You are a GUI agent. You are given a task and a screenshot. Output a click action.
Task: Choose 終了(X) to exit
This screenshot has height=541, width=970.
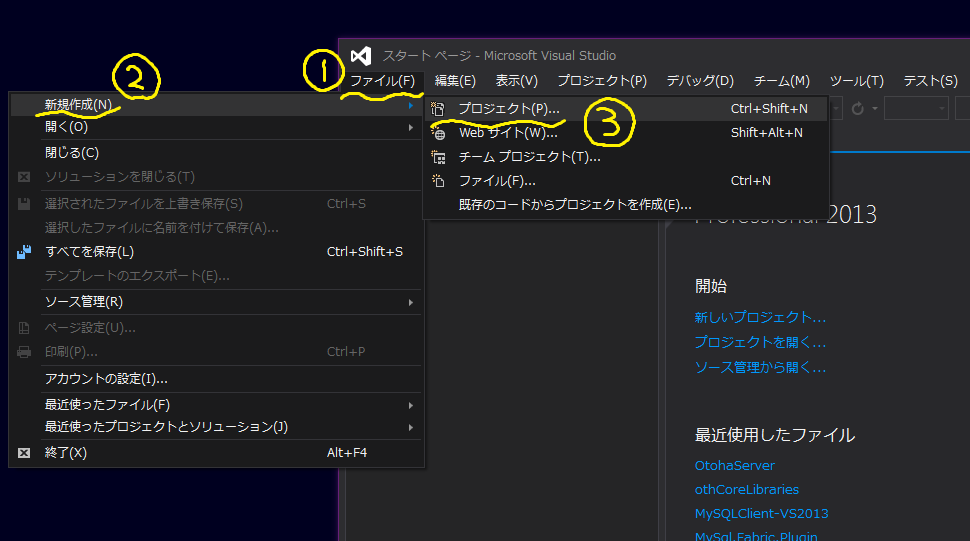pos(216,453)
